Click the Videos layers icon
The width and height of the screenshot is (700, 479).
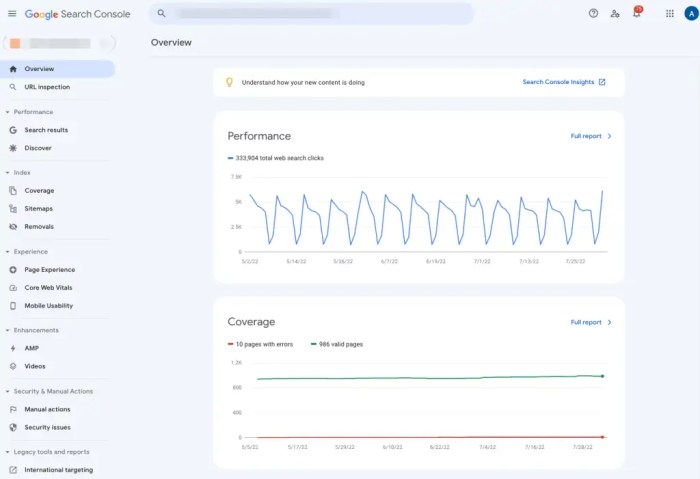13,366
